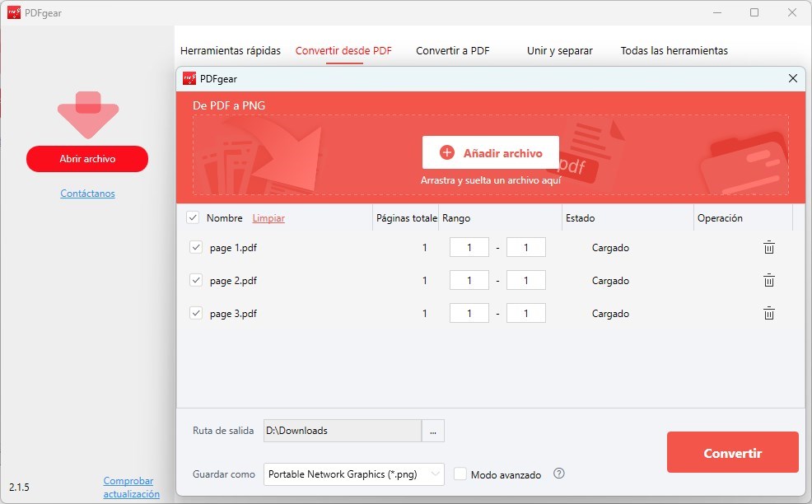Close the PDFgear main window
The image size is (812, 504).
(791, 12)
